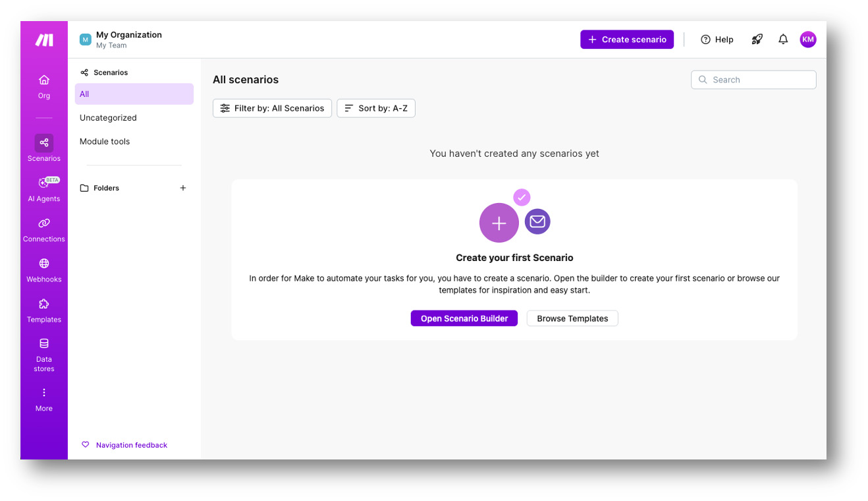Open Filter by: All Scenarios dropdown

pyautogui.click(x=272, y=108)
